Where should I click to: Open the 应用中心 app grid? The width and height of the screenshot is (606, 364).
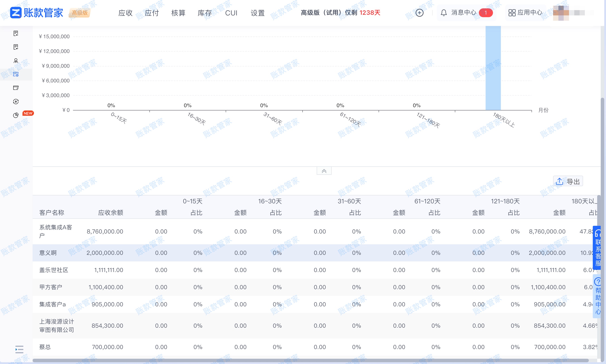525,13
